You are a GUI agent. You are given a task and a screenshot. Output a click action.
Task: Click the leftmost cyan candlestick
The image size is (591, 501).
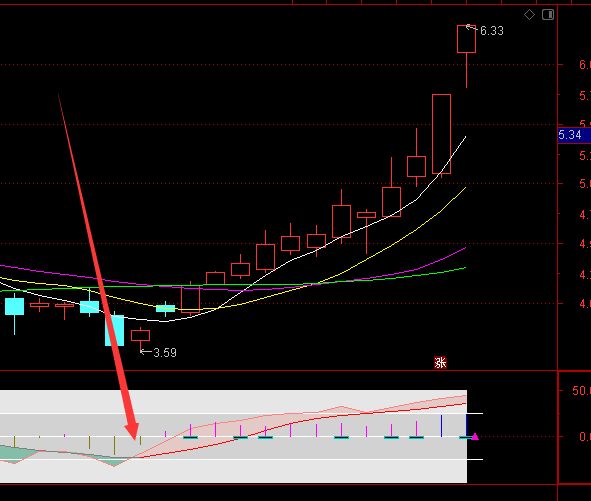(14, 306)
